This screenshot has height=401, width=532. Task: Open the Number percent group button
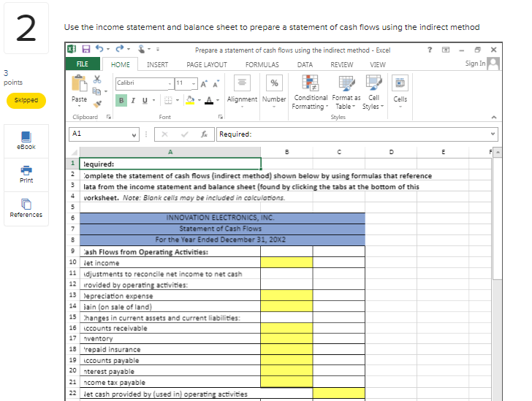(274, 91)
